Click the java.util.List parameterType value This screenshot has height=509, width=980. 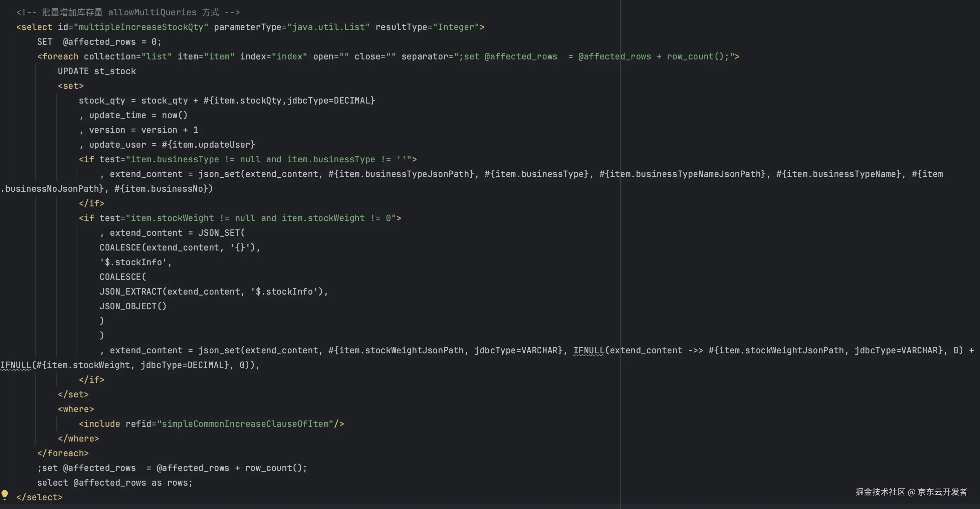329,27
